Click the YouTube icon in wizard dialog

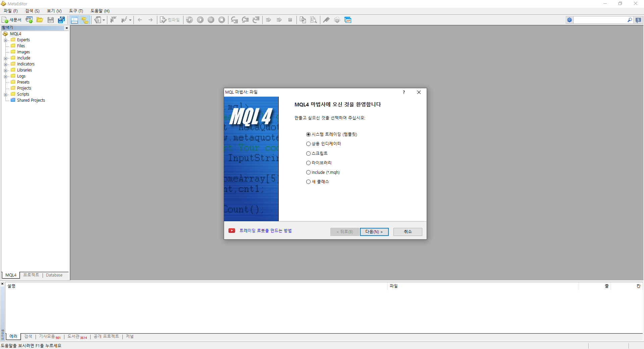click(x=232, y=231)
